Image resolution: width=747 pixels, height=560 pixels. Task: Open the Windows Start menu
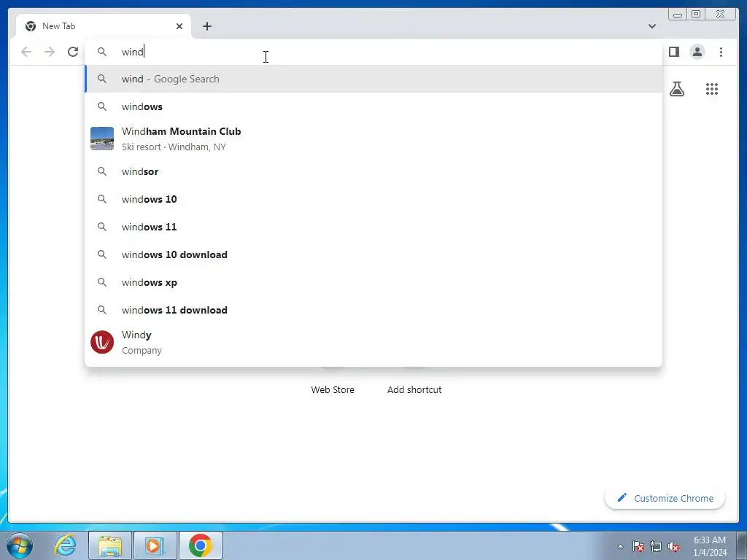[x=20, y=545]
